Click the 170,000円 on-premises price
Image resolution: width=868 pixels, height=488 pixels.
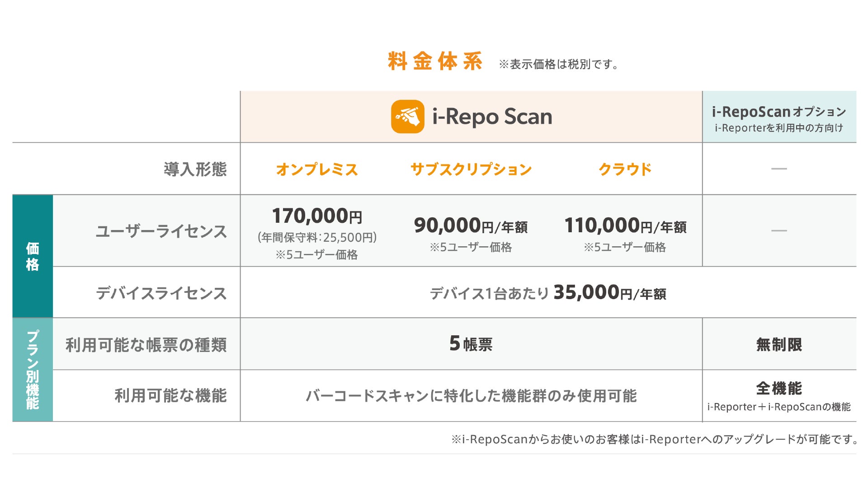point(317,216)
